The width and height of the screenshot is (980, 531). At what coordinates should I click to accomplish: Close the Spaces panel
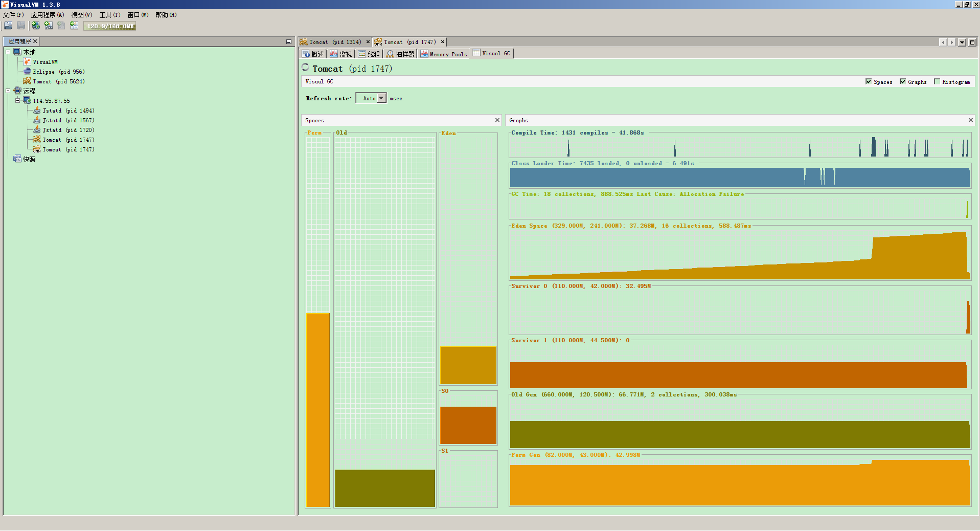point(497,120)
